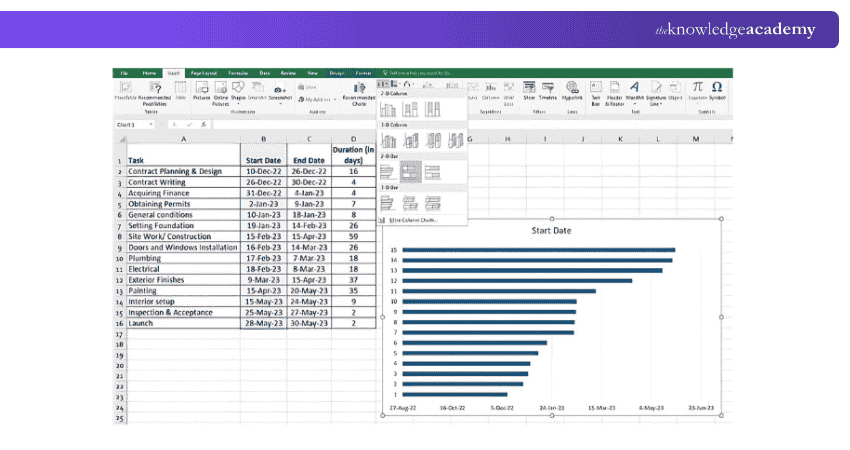Switch to the Page Layout tab
The height and width of the screenshot is (450, 850).
[x=203, y=73]
